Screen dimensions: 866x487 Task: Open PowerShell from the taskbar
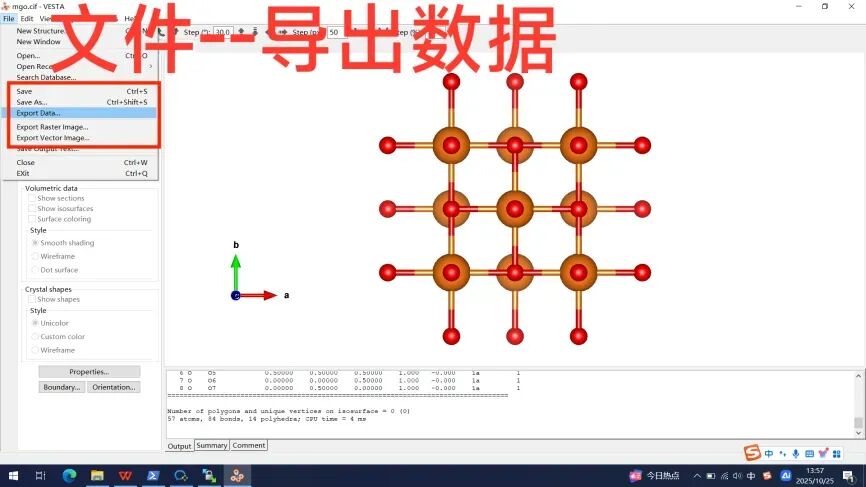pos(153,475)
